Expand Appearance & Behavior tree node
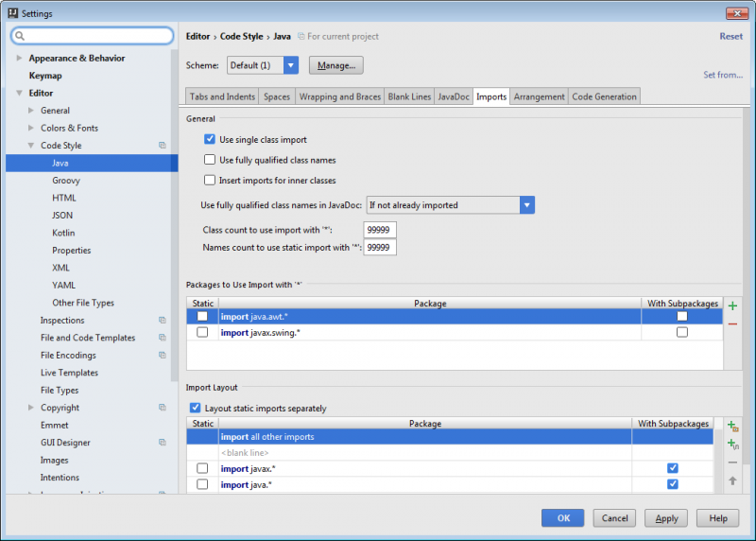 pyautogui.click(x=20, y=59)
